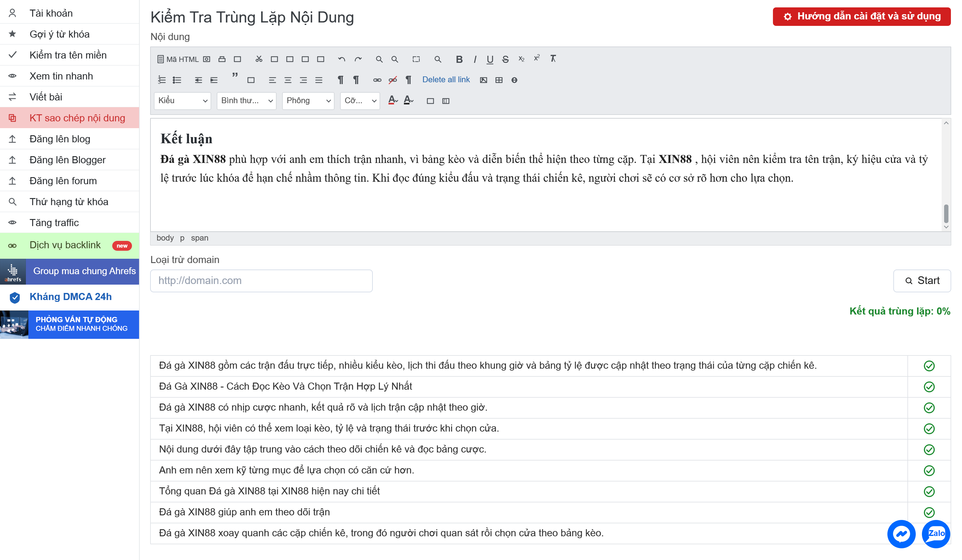Insert a table using table icon
This screenshot has width=962, height=560.
(499, 80)
